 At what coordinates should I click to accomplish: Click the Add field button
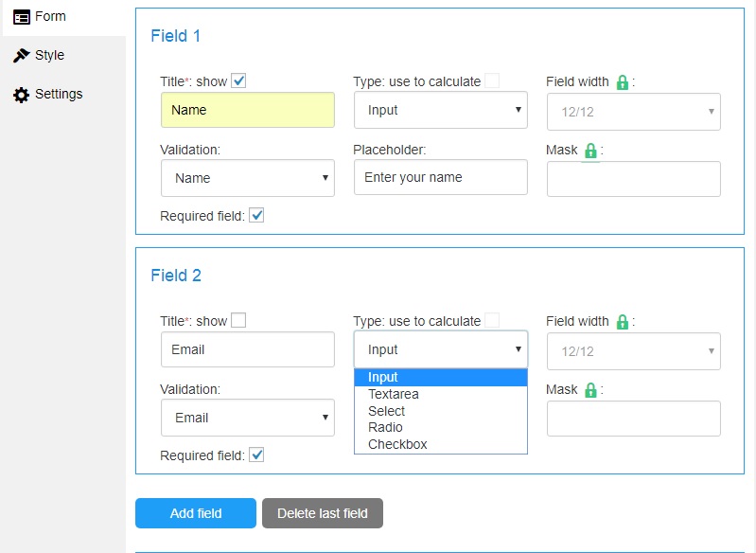tap(196, 513)
